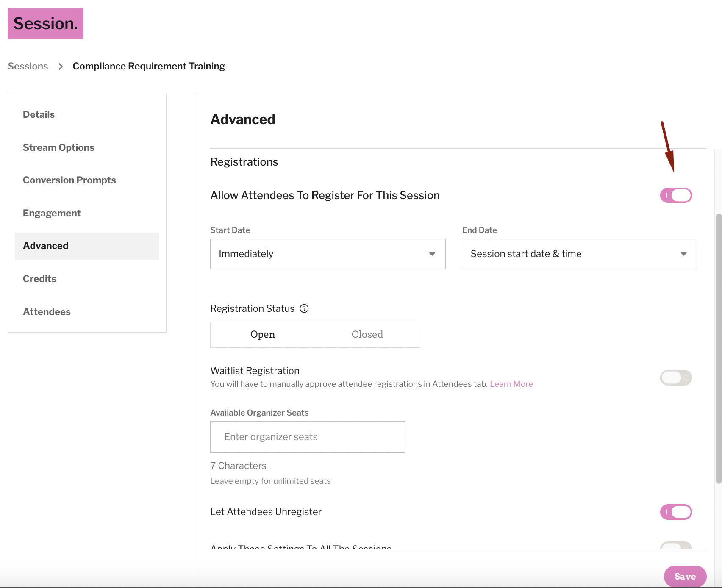This screenshot has width=722, height=588.
Task: Click the organizer seats input field
Action: tap(308, 437)
